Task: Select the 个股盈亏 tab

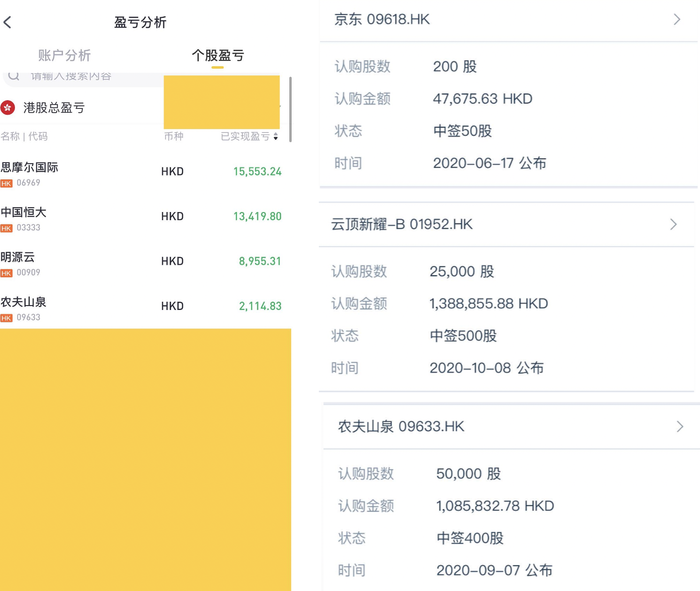Action: tap(218, 56)
